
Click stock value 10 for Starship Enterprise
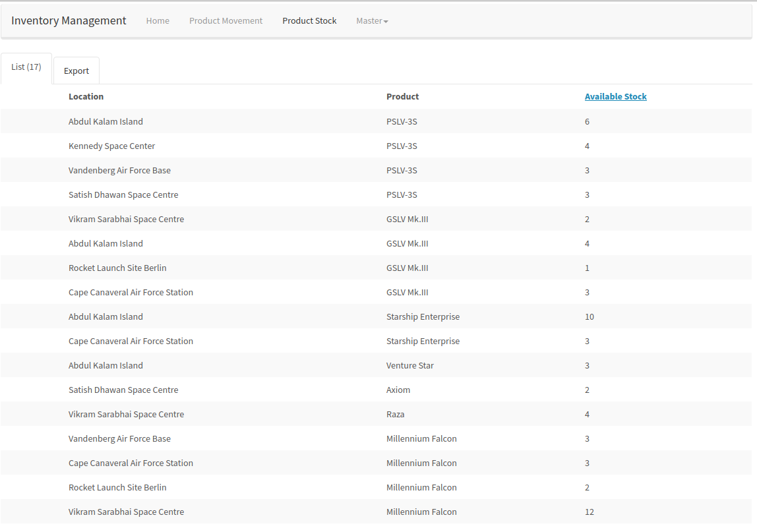click(x=590, y=316)
